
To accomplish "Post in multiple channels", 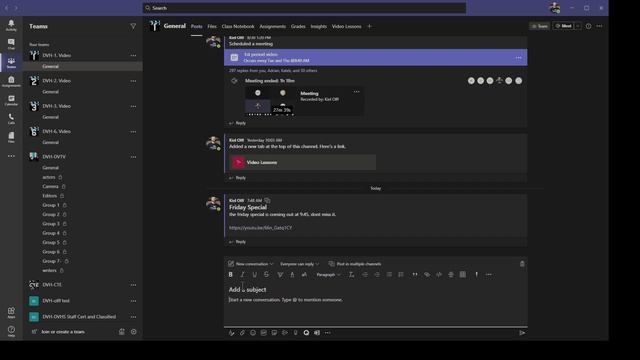I will tap(355, 264).
